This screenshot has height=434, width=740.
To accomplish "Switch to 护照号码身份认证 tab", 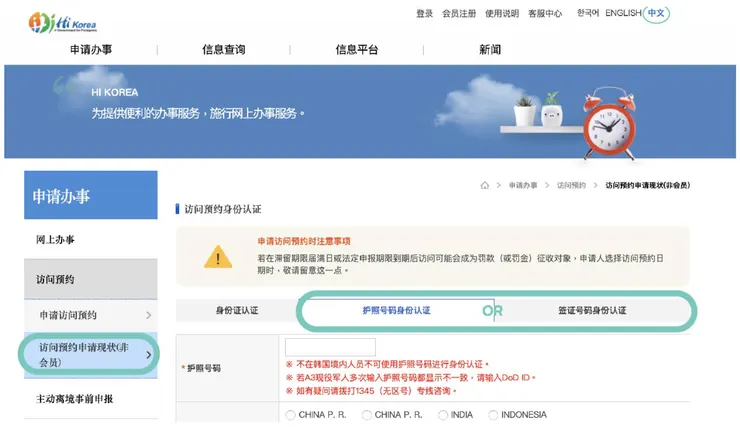I will pos(396,310).
